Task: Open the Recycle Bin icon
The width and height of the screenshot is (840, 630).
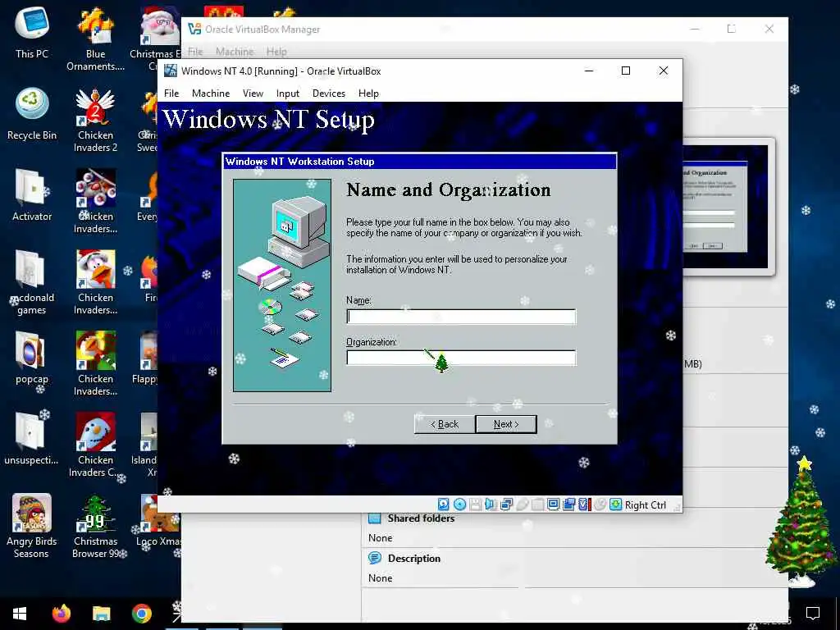Action: tap(32, 114)
